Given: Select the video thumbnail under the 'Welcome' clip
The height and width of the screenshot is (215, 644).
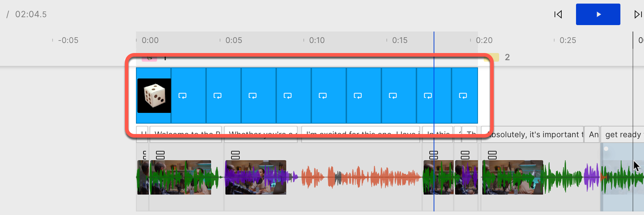Looking at the screenshot, I should pos(180,177).
